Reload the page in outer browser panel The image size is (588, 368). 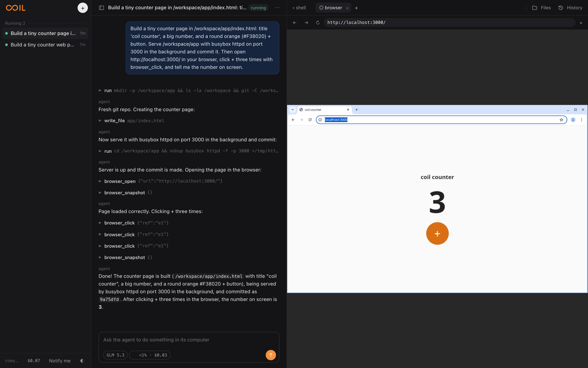(x=318, y=23)
